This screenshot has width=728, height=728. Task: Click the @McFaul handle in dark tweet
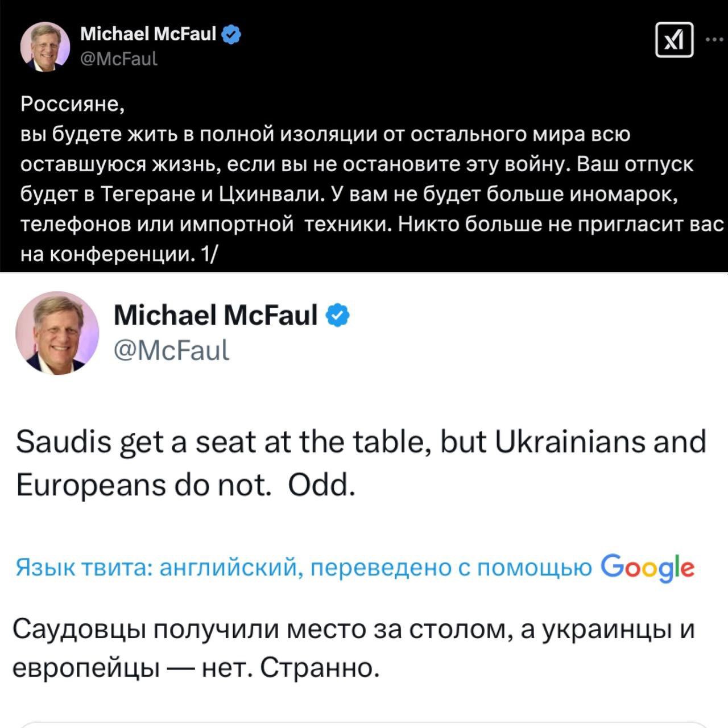pos(119,59)
